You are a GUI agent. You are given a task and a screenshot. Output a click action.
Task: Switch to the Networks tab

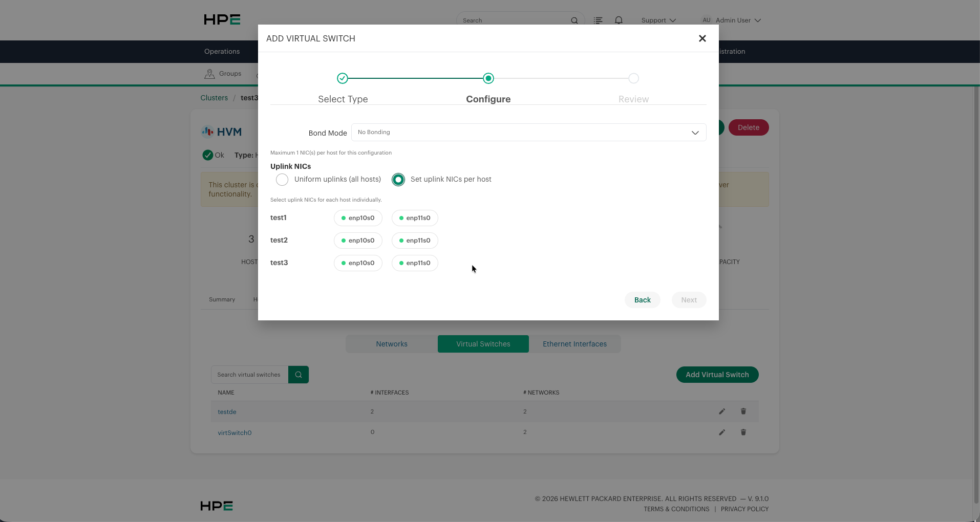[x=392, y=344]
